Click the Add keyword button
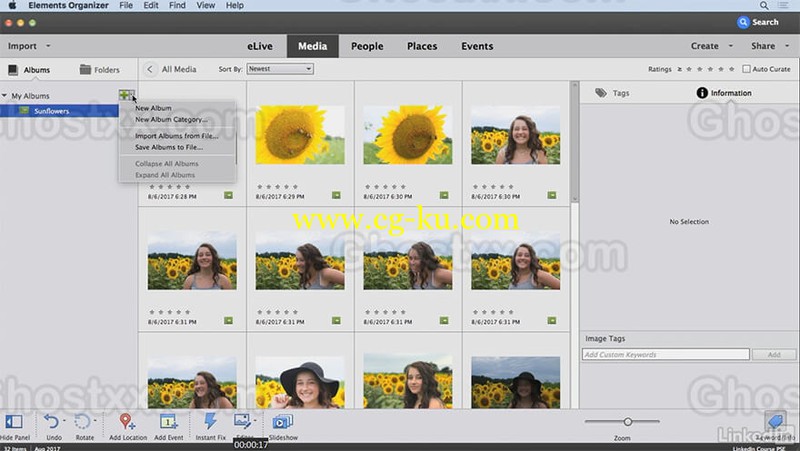The width and height of the screenshot is (800, 451). (773, 355)
